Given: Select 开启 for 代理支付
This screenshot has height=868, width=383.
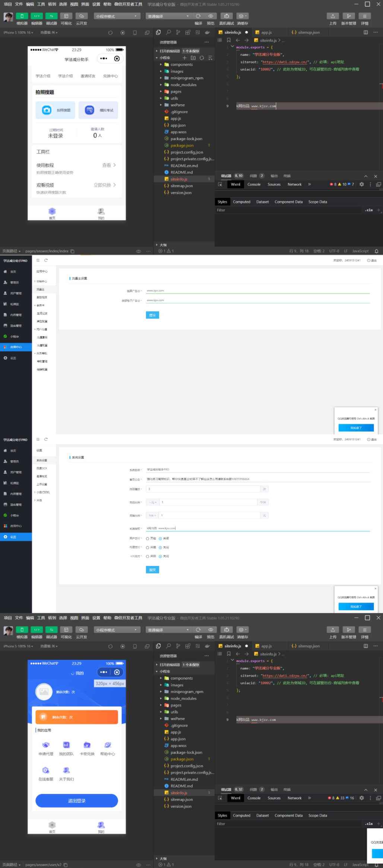Looking at the screenshot, I should pyautogui.click(x=148, y=547).
